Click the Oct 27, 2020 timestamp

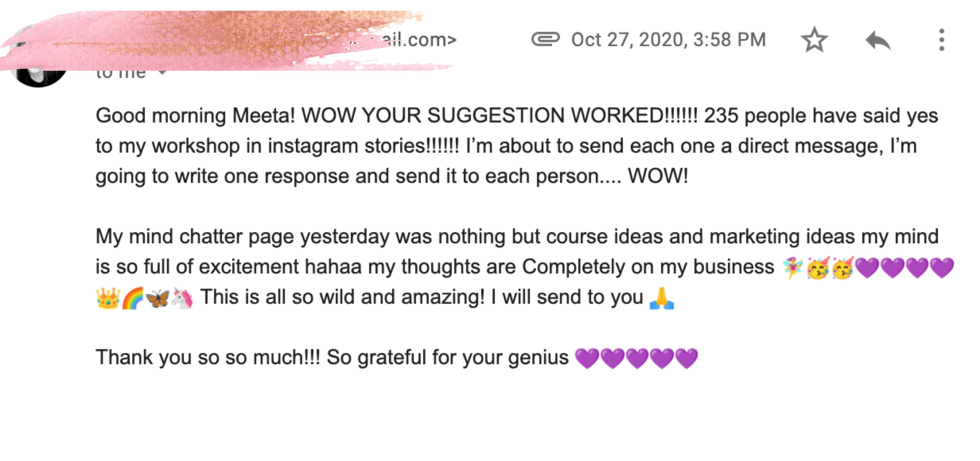point(668,39)
